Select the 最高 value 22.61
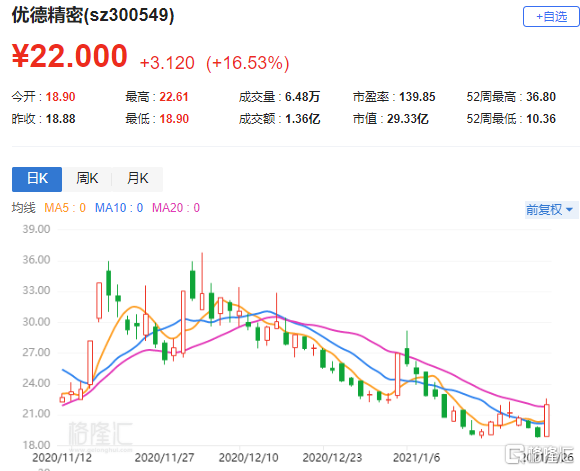The height and width of the screenshot is (471, 580). point(174,97)
